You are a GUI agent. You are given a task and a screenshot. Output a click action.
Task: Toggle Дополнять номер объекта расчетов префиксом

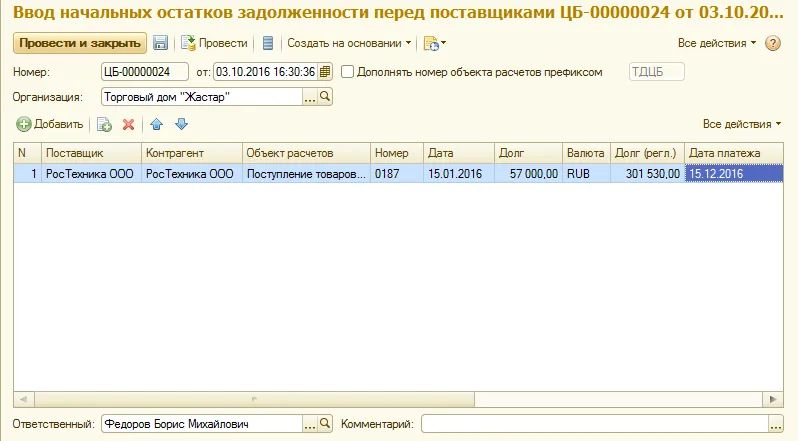(347, 72)
